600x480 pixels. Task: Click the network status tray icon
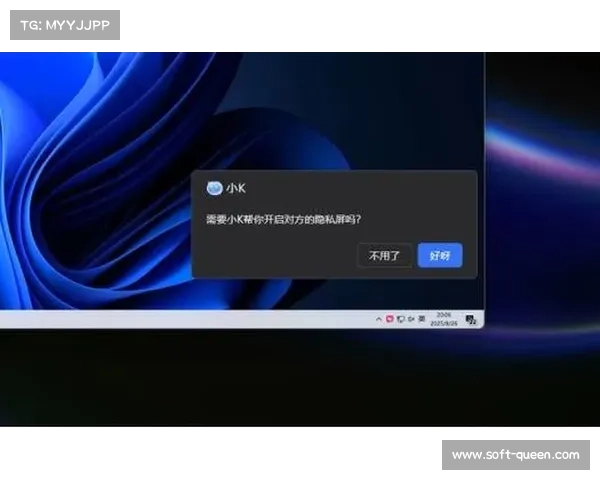400,319
